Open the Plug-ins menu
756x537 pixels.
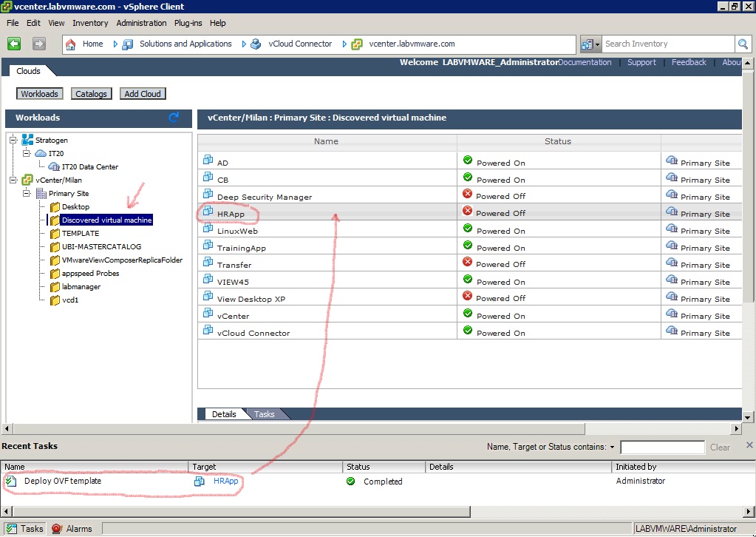[x=188, y=23]
